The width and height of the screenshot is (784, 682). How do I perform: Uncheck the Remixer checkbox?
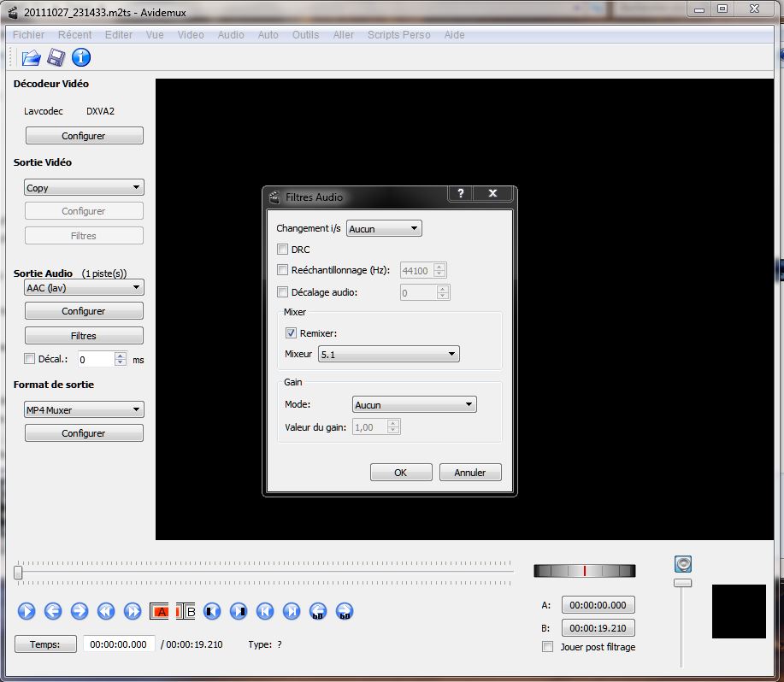(292, 333)
